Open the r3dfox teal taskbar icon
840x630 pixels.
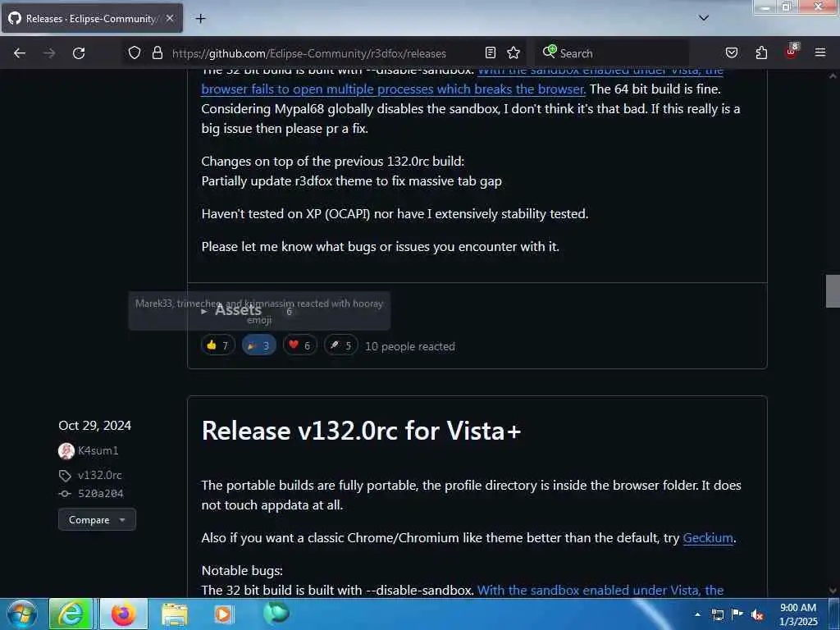[x=276, y=613]
